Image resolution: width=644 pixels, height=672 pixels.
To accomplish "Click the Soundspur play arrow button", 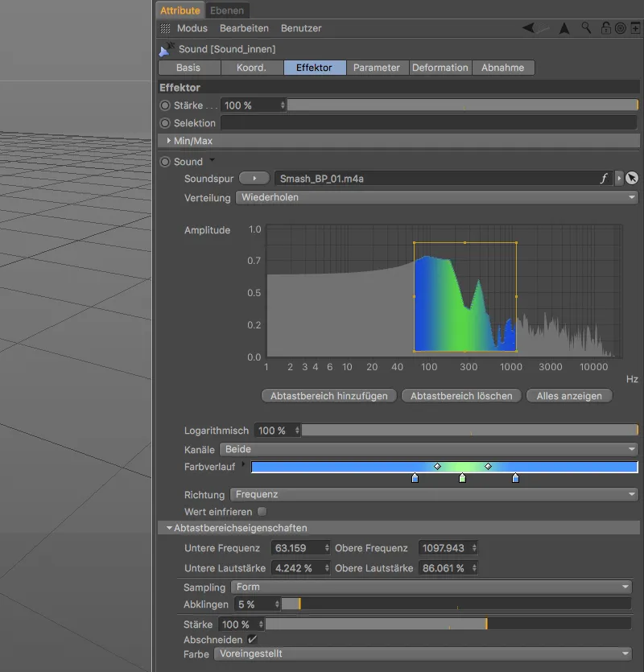I will point(254,178).
